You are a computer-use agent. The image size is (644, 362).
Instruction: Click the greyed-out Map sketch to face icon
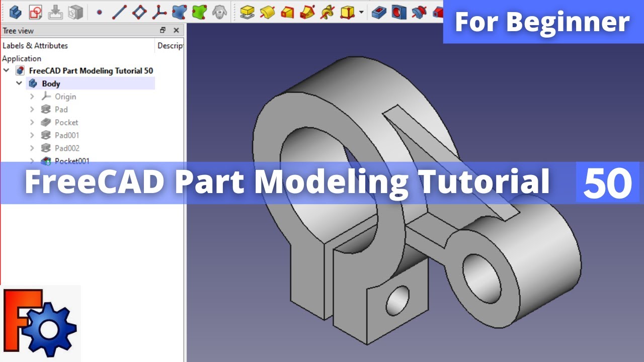coord(75,12)
